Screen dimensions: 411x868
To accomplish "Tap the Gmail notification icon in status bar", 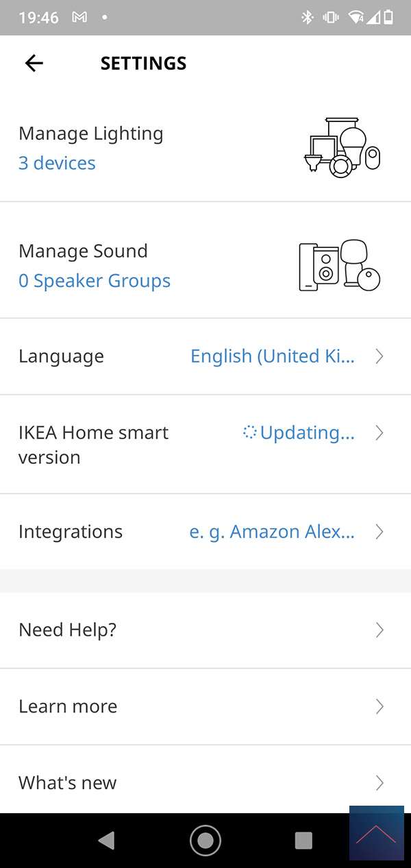I will pos(79,17).
